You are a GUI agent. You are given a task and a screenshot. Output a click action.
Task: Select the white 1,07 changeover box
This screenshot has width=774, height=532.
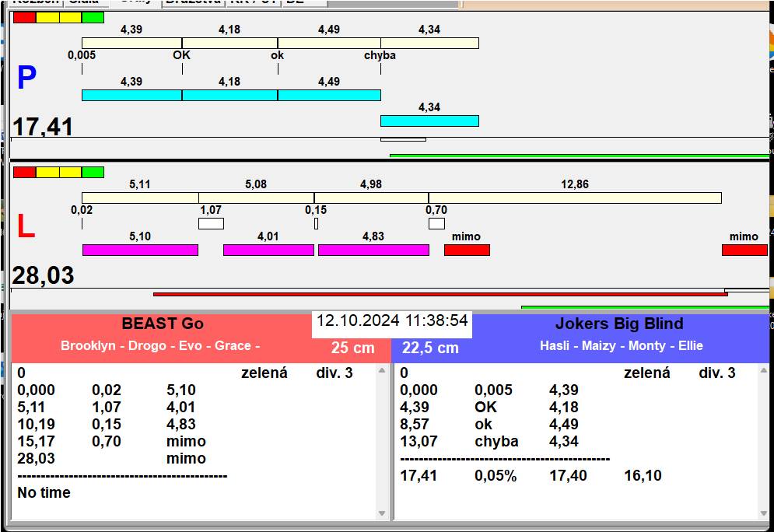click(211, 224)
